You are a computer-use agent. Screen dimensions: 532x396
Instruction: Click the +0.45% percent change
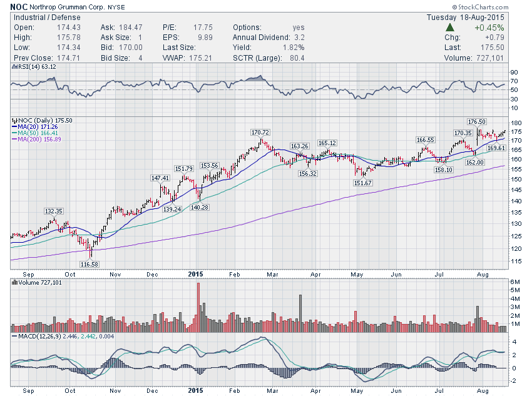tap(489, 28)
